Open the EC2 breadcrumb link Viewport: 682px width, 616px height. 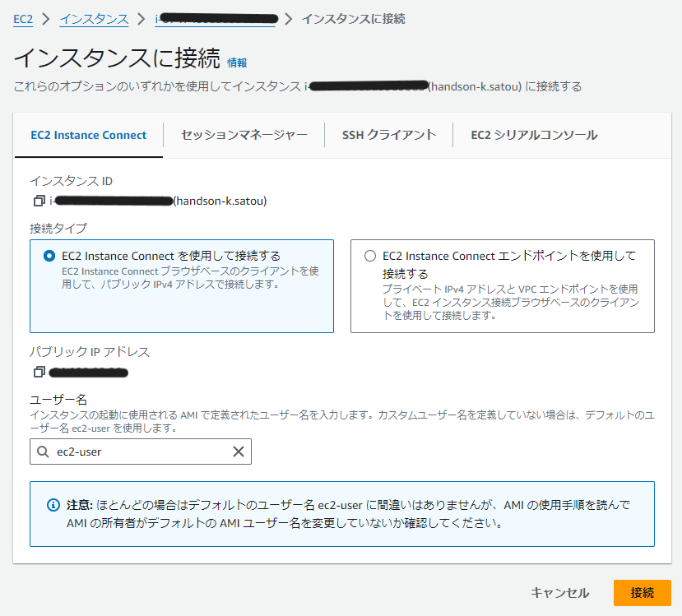point(23,19)
